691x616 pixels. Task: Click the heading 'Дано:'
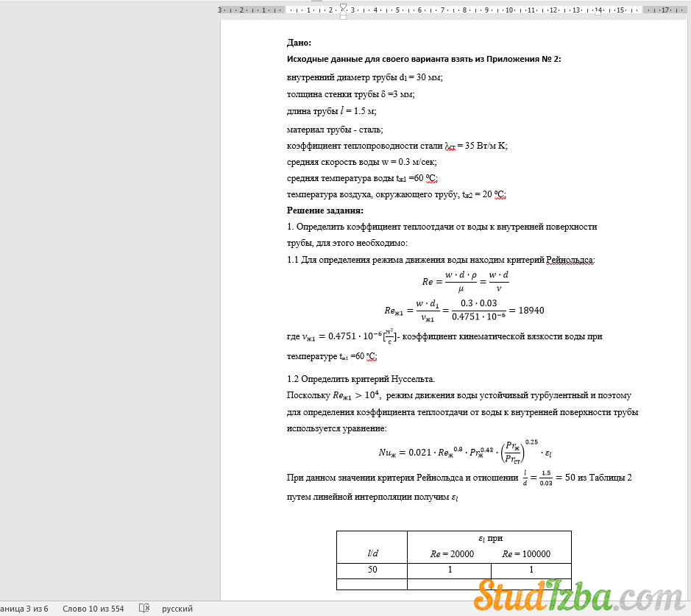point(299,43)
